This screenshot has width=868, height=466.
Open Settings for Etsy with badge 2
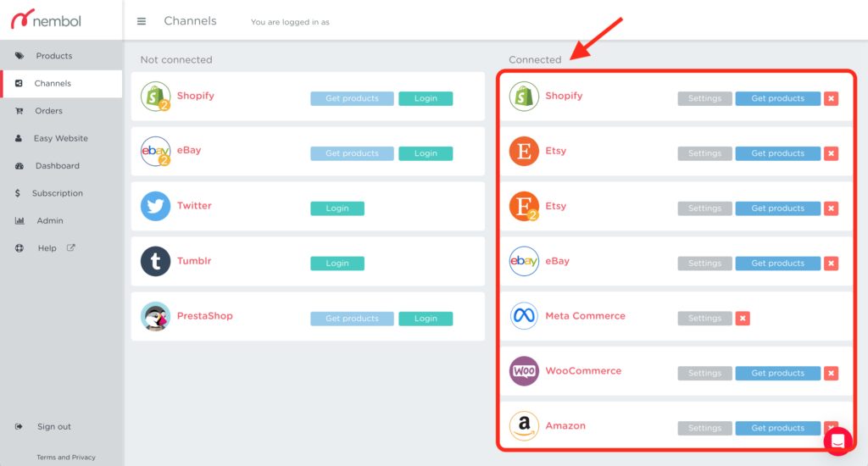coord(704,208)
